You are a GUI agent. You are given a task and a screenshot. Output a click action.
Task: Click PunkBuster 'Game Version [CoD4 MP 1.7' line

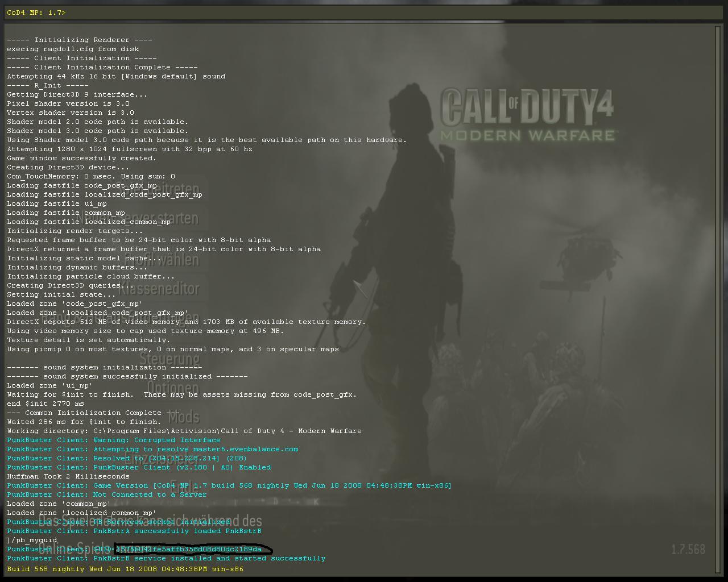point(229,485)
